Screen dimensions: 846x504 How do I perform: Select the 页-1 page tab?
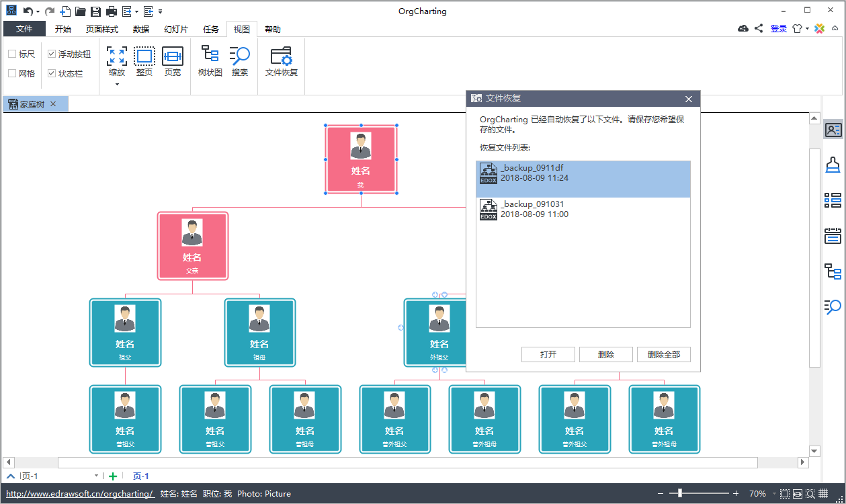[x=141, y=476]
